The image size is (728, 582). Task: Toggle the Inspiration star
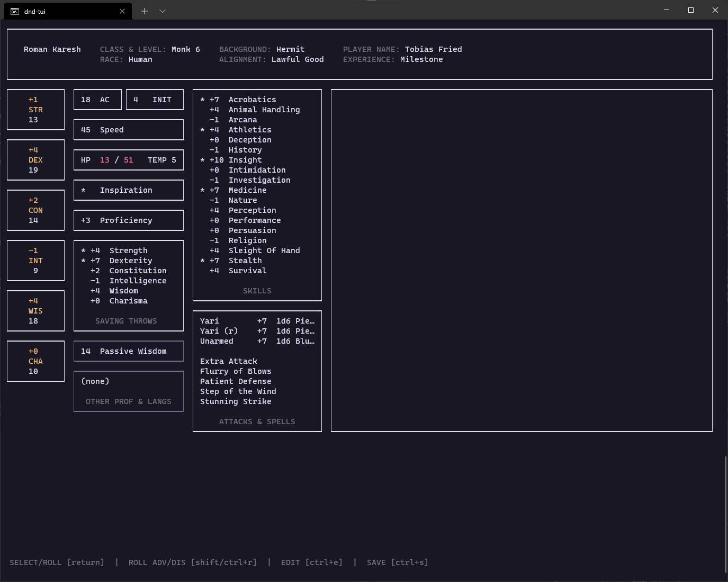tap(83, 190)
